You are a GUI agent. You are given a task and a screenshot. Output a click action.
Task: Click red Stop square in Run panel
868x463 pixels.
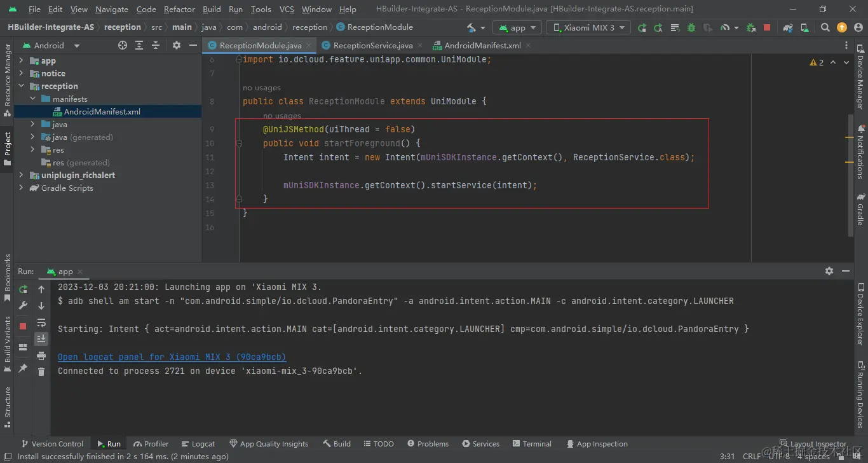coord(24,326)
